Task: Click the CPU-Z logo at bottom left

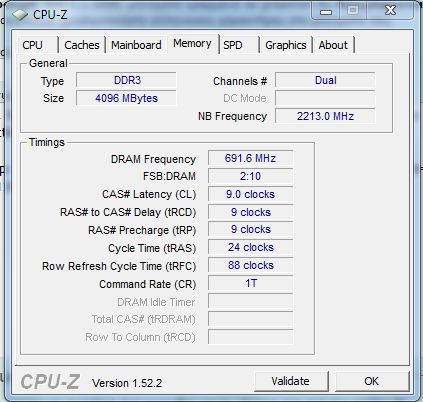Action: pos(50,382)
